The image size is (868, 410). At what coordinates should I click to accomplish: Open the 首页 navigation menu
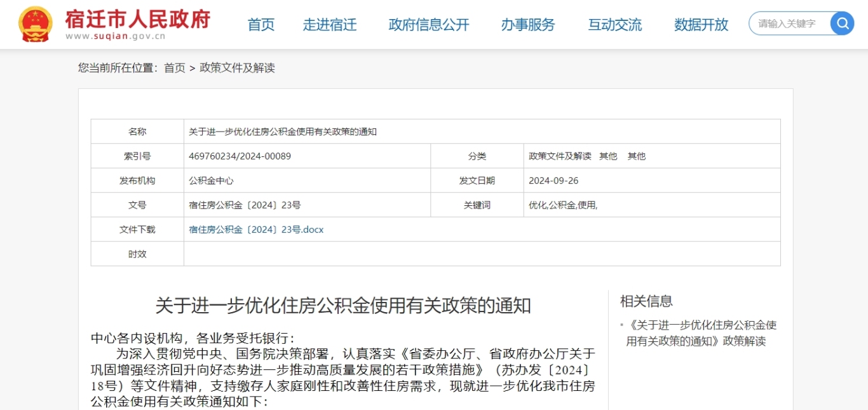point(261,25)
